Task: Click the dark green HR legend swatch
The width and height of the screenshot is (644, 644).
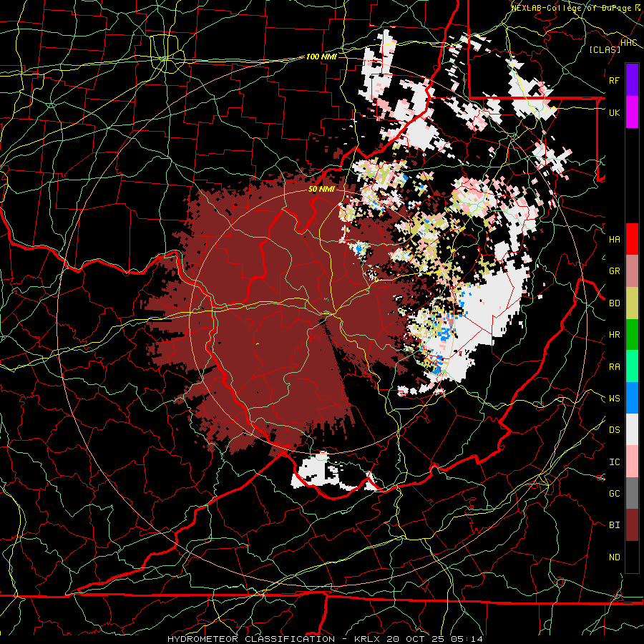Action: click(x=632, y=335)
